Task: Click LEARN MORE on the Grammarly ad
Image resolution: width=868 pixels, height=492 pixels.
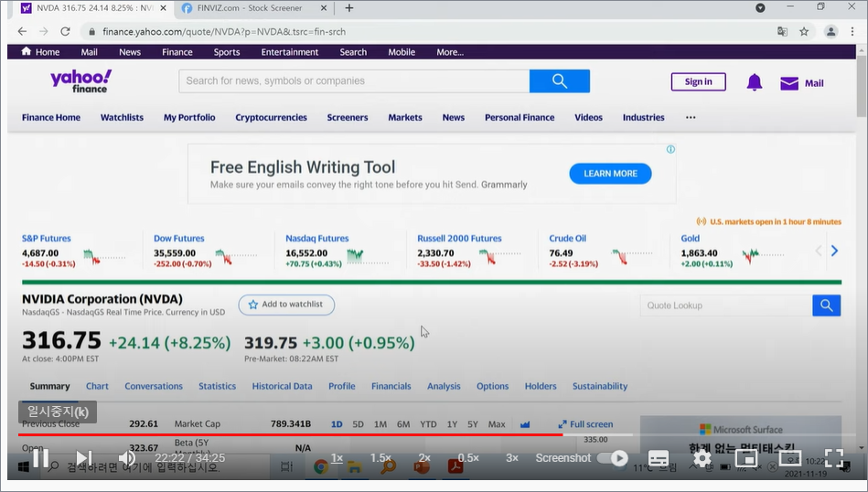Action: pyautogui.click(x=610, y=174)
